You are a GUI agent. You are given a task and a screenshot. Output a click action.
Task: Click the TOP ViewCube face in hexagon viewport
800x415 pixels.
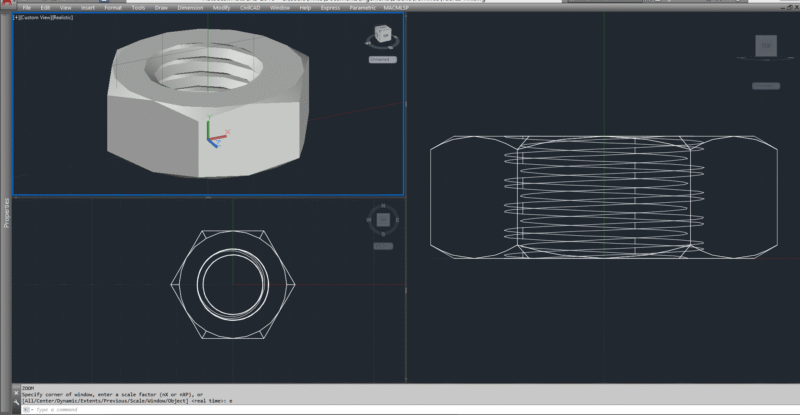tap(383, 220)
